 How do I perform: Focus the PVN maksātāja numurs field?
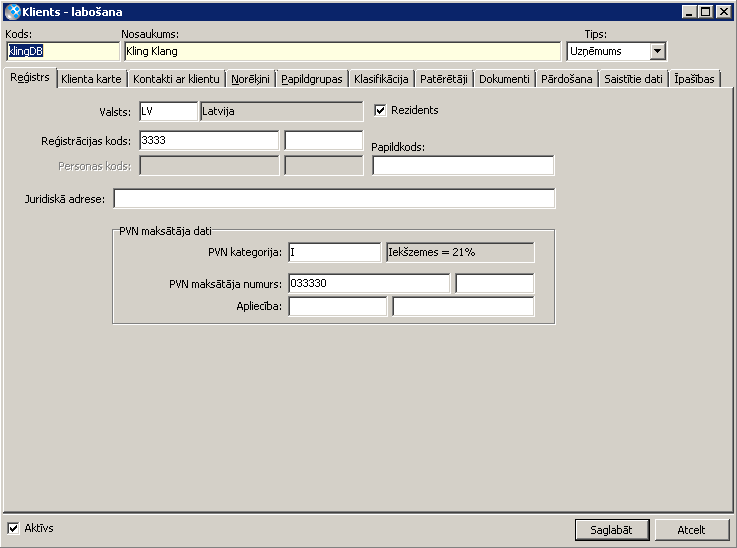coord(368,284)
